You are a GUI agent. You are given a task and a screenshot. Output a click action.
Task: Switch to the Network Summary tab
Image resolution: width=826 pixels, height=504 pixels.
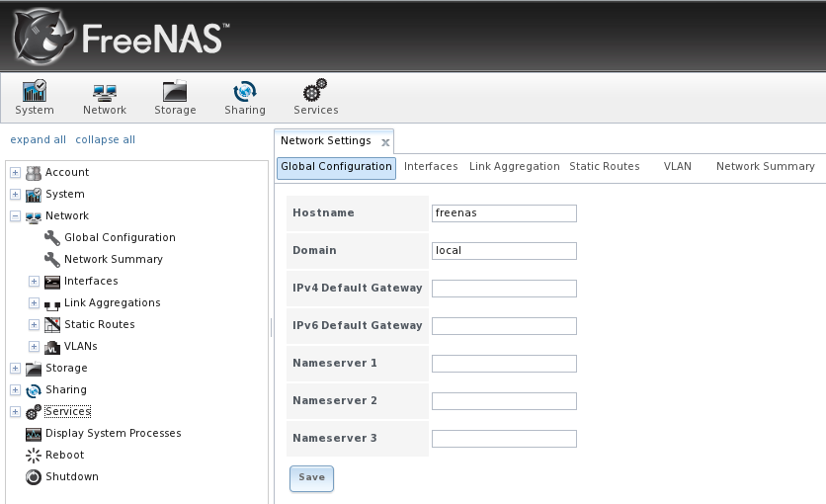(766, 166)
